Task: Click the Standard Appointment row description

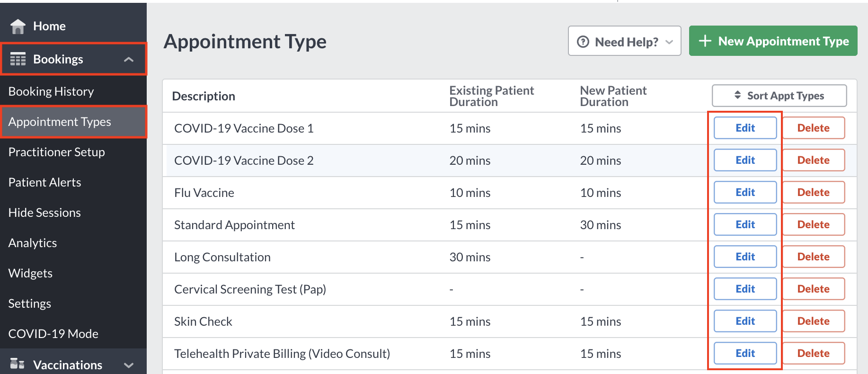Action: pos(234,225)
